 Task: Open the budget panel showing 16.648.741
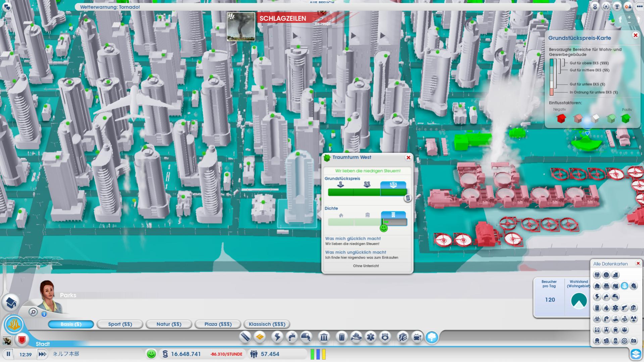point(202,354)
